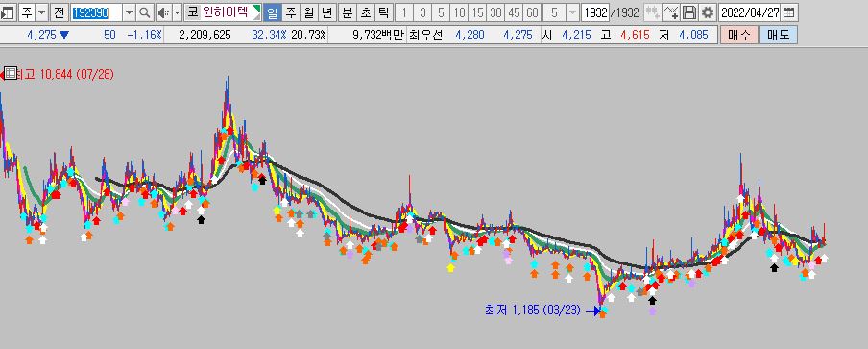Viewport: 868px width, 349px height.
Task: Select the daily 일 chart period
Action: click(272, 12)
